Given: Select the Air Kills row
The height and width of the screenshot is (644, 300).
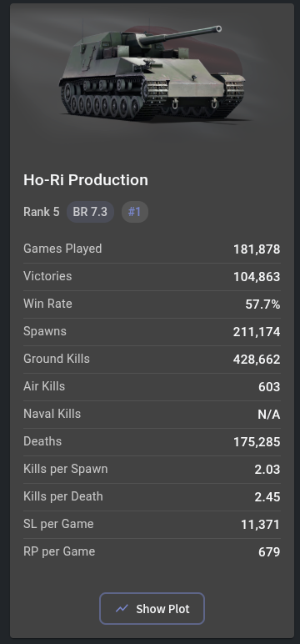Looking at the screenshot, I should pos(152,387).
